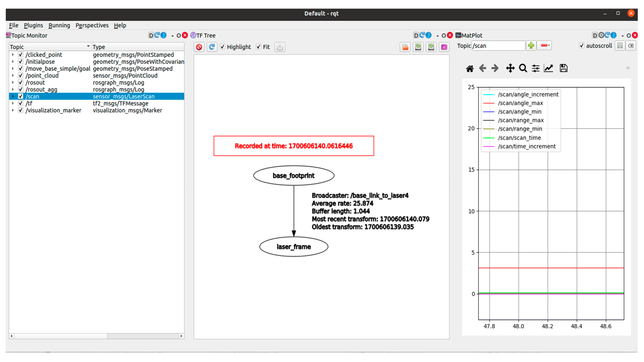Viewport: 644px width, 362px height.
Task: Expand the /tf topic row
Action: (13, 103)
